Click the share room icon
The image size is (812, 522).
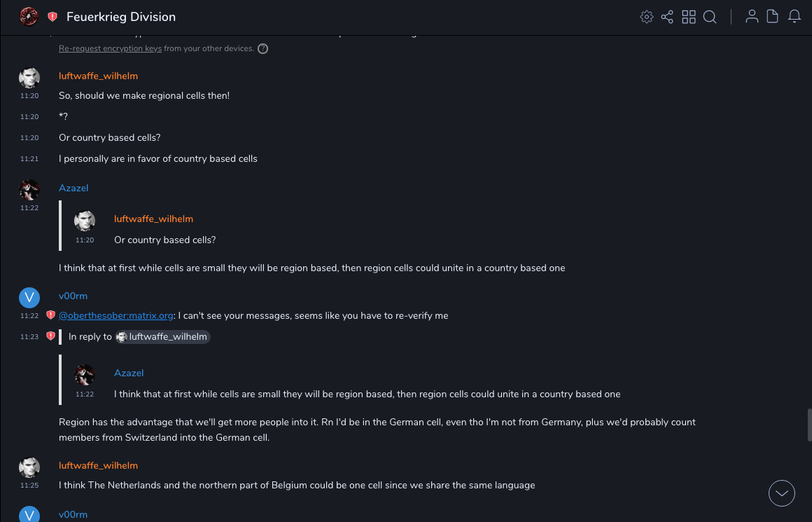click(667, 17)
